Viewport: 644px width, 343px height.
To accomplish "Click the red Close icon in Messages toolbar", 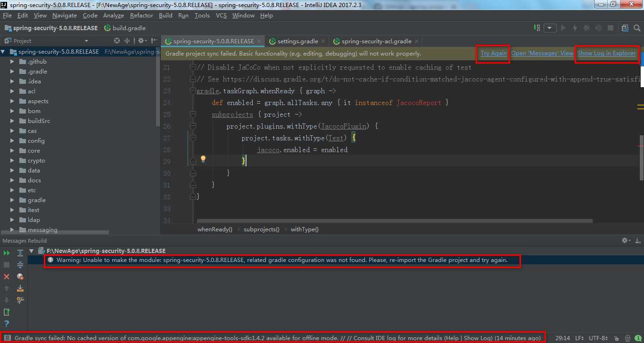I will coord(7,277).
